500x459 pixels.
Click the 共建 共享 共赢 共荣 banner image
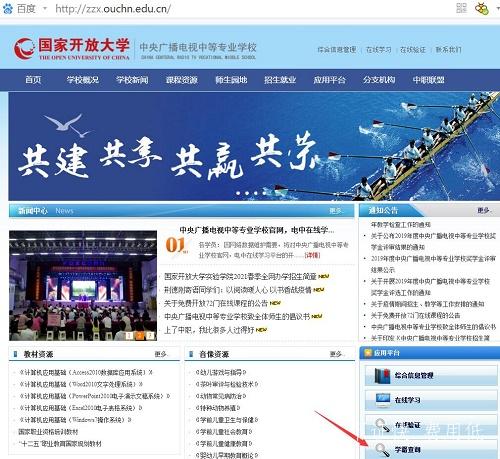click(254, 146)
